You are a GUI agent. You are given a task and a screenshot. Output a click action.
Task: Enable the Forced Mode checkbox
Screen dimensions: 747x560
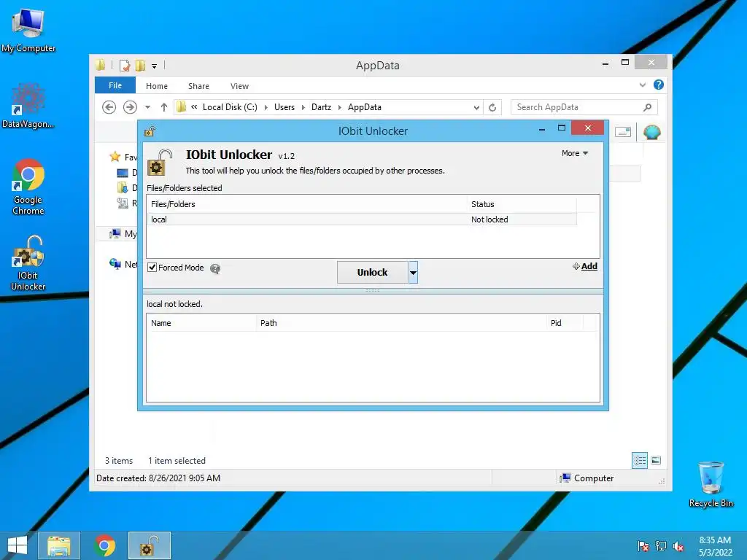(x=152, y=268)
